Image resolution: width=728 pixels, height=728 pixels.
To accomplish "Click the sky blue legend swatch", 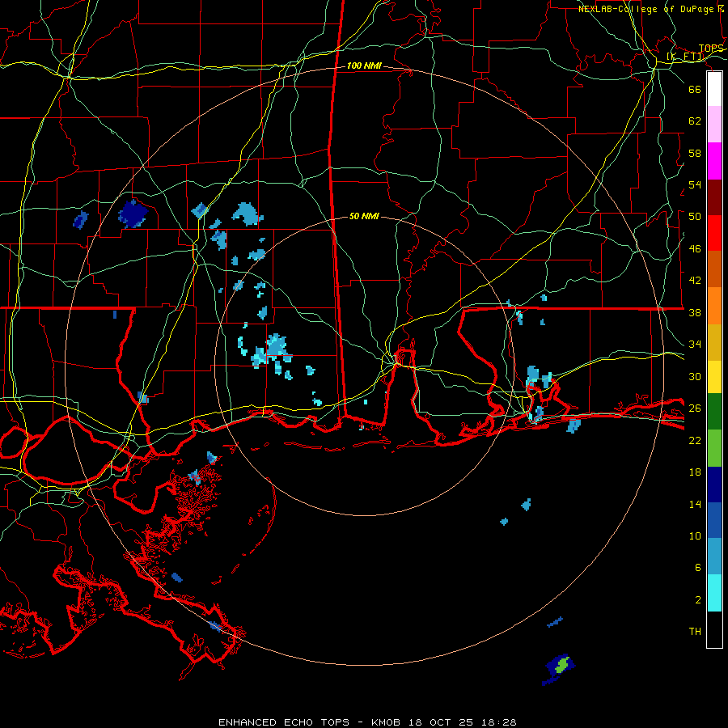I will click(714, 557).
